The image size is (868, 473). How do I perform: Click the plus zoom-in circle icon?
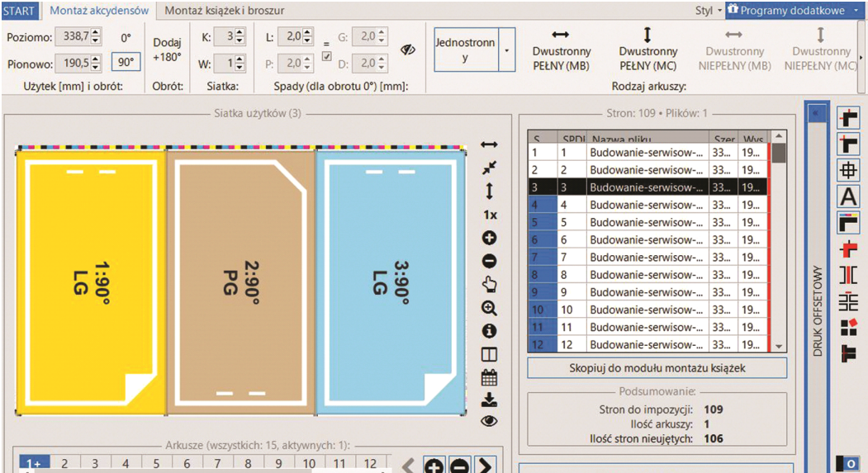pyautogui.click(x=490, y=238)
